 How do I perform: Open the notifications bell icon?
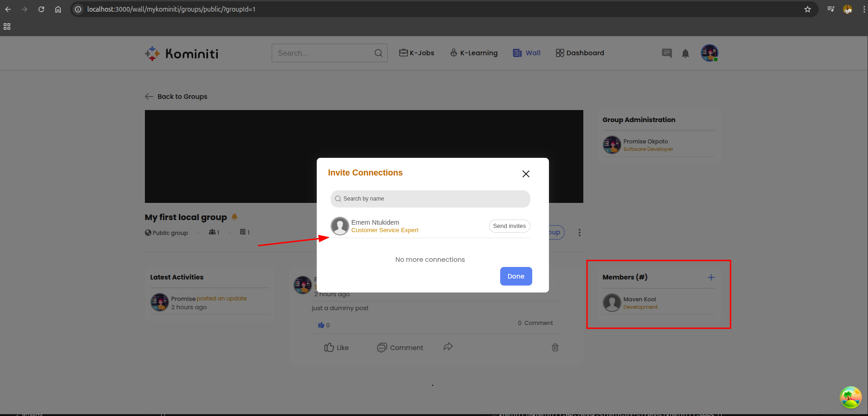click(685, 53)
